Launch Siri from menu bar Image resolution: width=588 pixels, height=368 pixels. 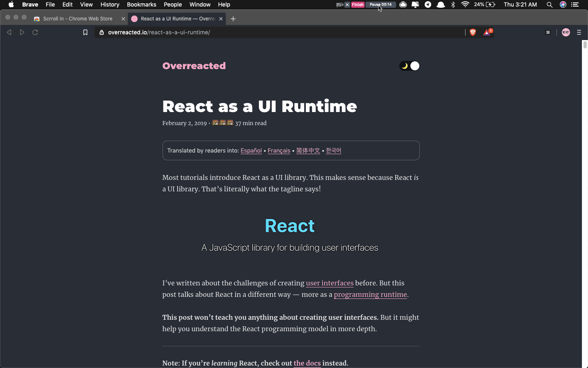click(563, 4)
